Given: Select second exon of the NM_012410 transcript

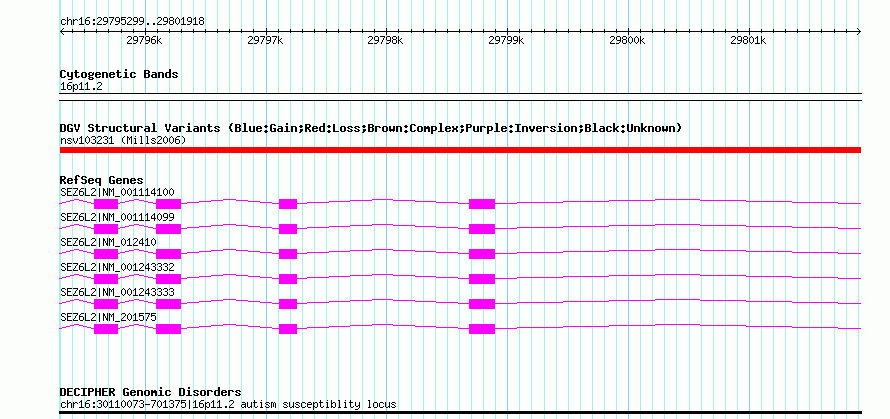Looking at the screenshot, I should pos(169,254).
